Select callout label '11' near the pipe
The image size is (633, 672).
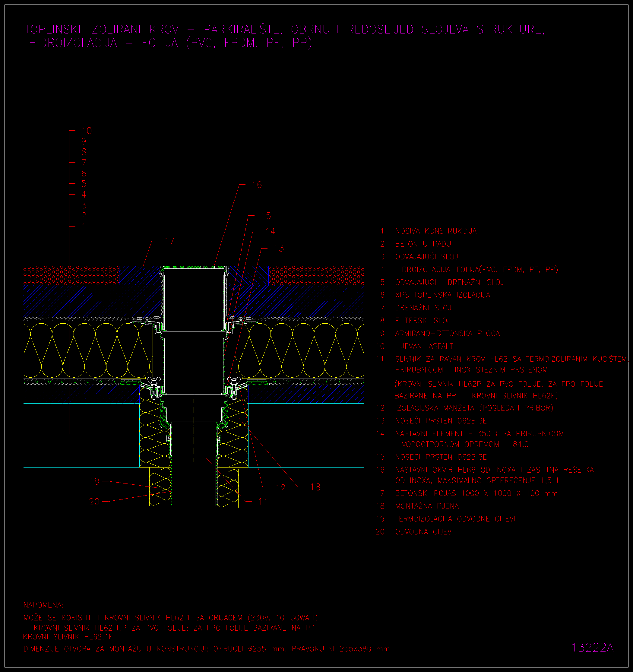click(263, 501)
